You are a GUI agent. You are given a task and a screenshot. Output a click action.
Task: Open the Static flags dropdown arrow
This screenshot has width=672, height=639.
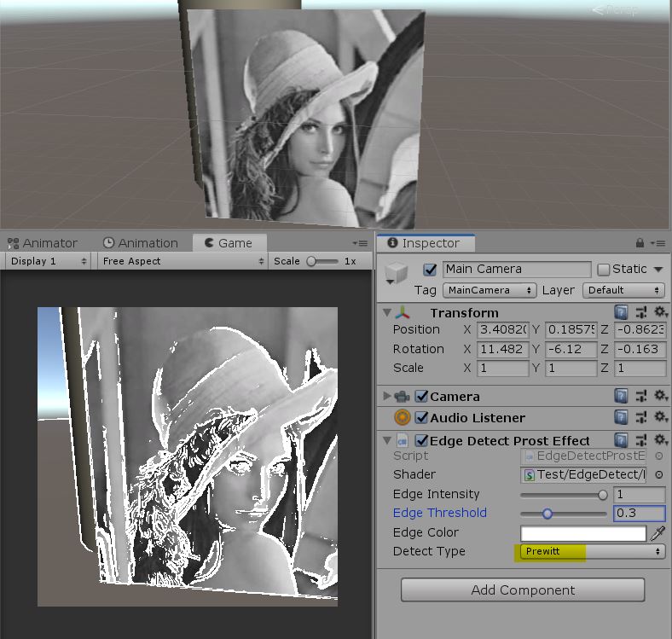click(658, 270)
